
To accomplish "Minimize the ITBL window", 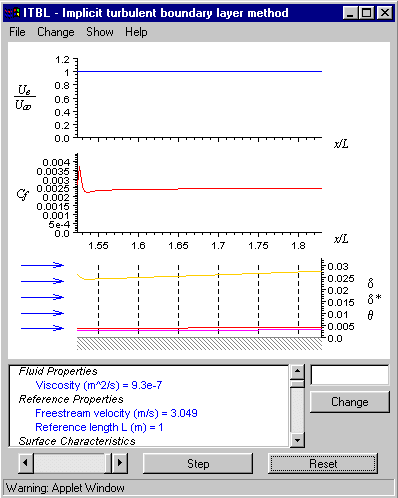I will 350,13.
